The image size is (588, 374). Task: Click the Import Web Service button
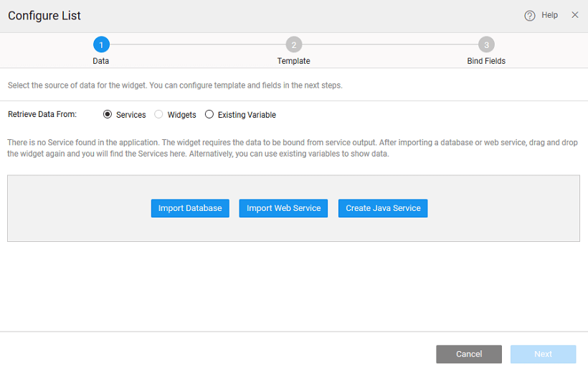click(x=283, y=208)
